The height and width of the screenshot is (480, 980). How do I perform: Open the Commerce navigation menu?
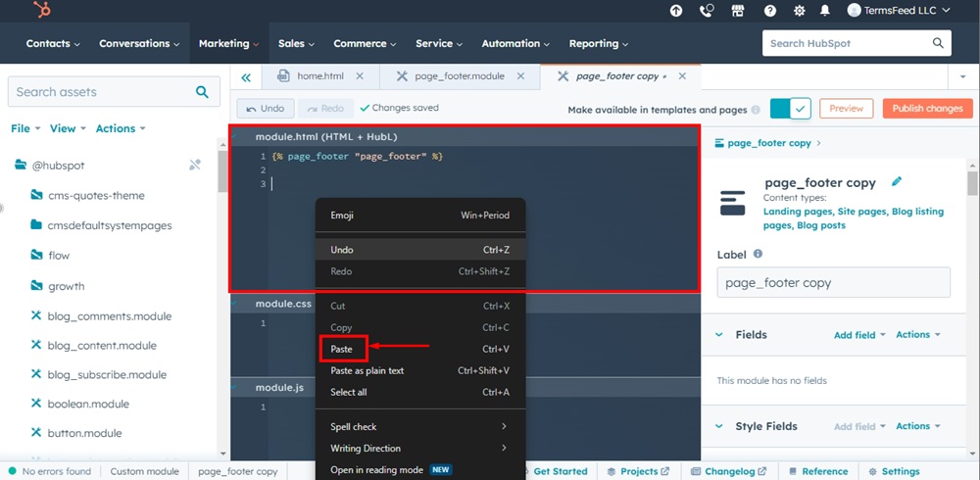pyautogui.click(x=365, y=43)
